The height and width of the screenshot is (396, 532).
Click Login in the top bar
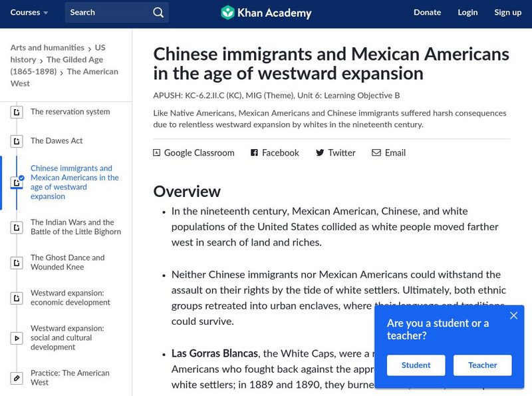tap(467, 13)
